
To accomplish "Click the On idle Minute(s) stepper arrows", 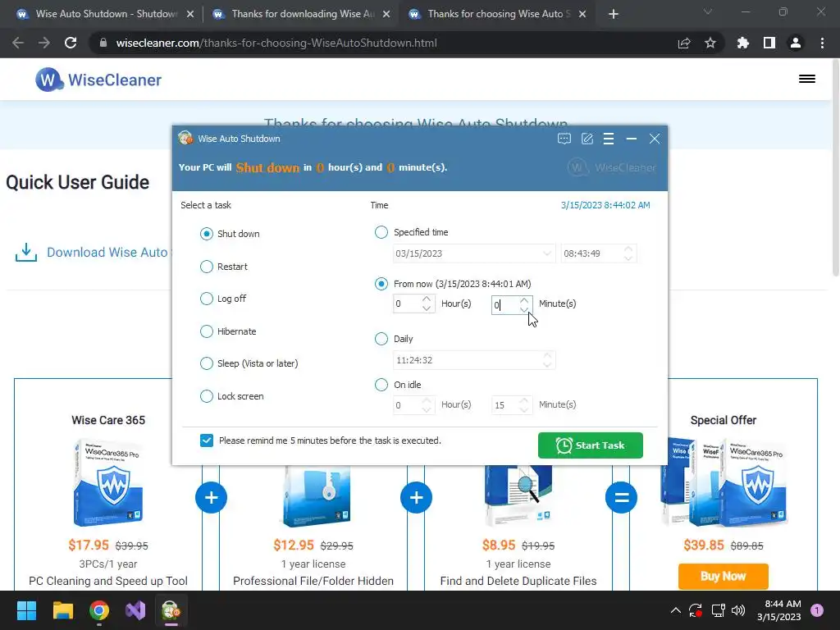I will pos(524,405).
